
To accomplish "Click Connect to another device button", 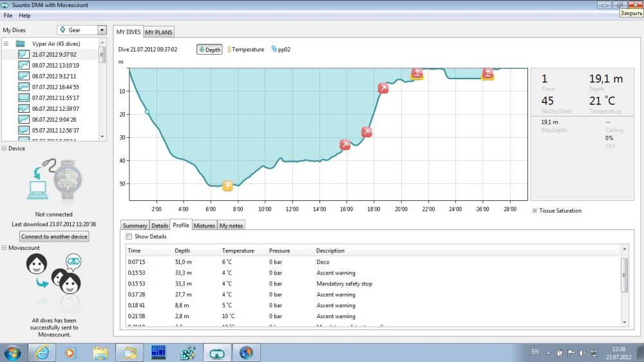I will (x=54, y=236).
